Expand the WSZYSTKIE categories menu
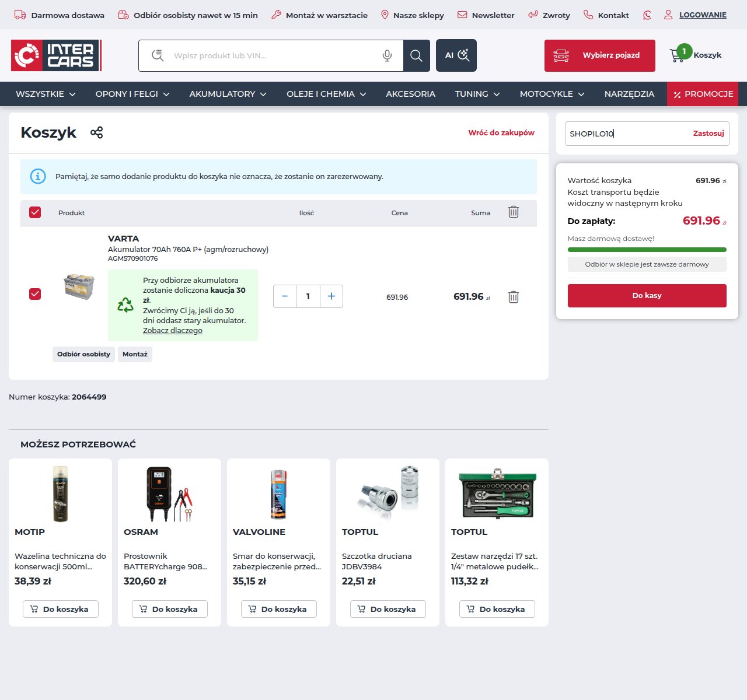This screenshot has width=747, height=700. tap(46, 94)
